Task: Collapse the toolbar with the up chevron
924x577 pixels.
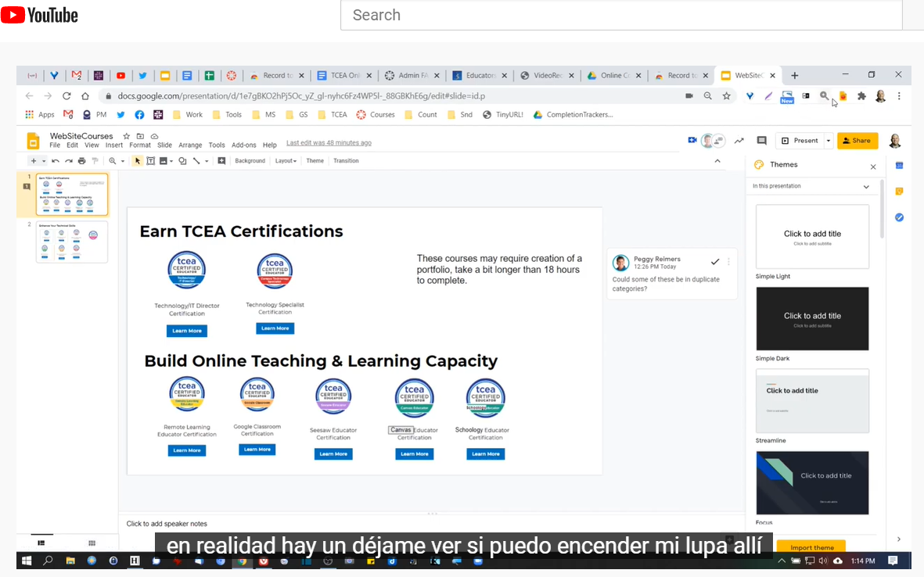Action: click(717, 161)
